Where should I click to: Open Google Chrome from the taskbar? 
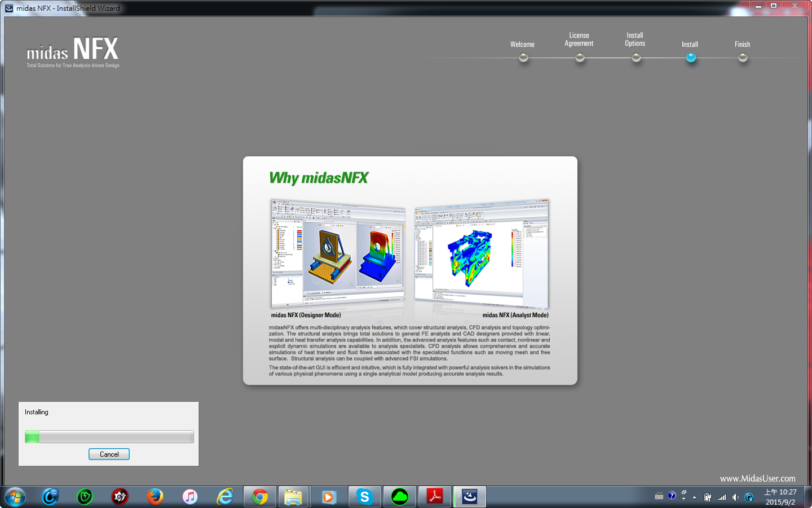tap(260, 497)
